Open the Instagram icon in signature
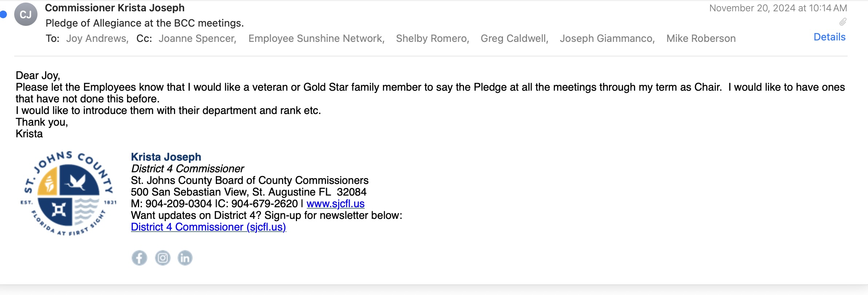 (162, 258)
